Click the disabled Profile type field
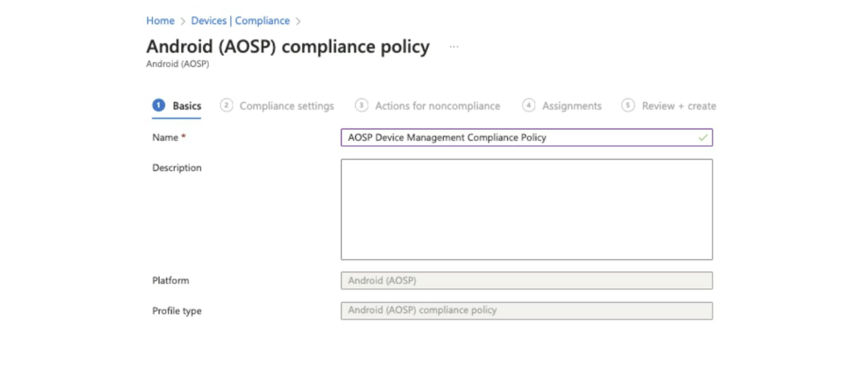Viewport: 868px width, 369px height. pyautogui.click(x=526, y=310)
